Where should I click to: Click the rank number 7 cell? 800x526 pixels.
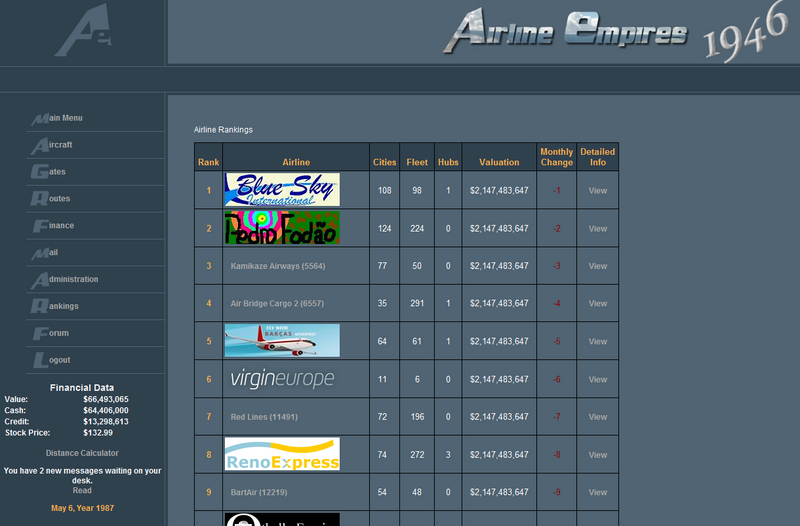pyautogui.click(x=208, y=417)
